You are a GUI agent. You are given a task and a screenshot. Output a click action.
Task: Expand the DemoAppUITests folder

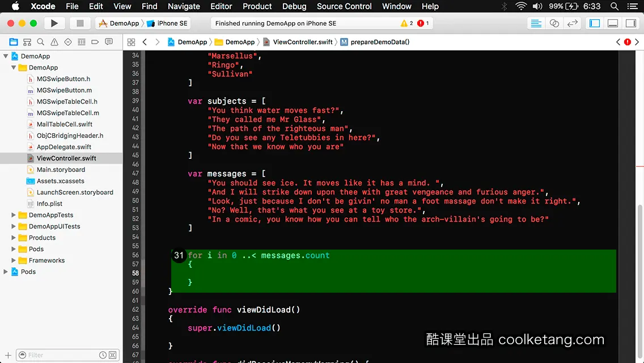pyautogui.click(x=14, y=226)
